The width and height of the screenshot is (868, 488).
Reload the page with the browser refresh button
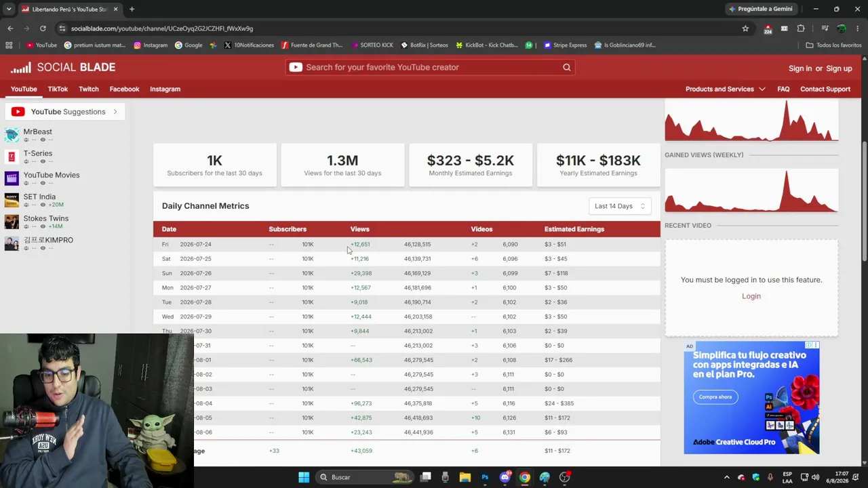43,28
